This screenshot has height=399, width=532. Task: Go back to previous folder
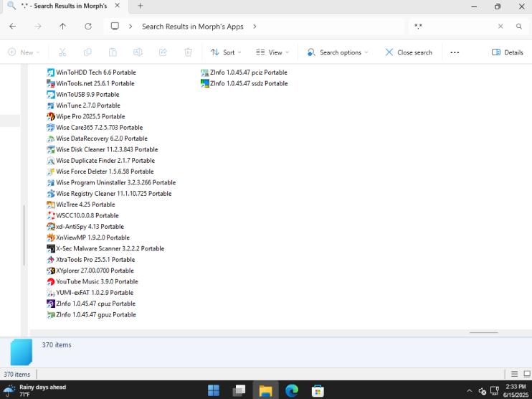pos(13,27)
